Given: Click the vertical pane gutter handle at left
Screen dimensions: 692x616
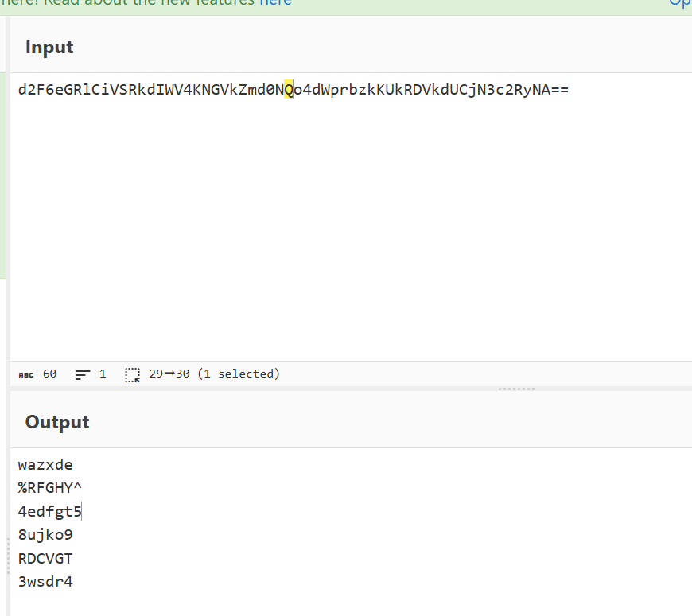Looking at the screenshot, I should (8, 556).
